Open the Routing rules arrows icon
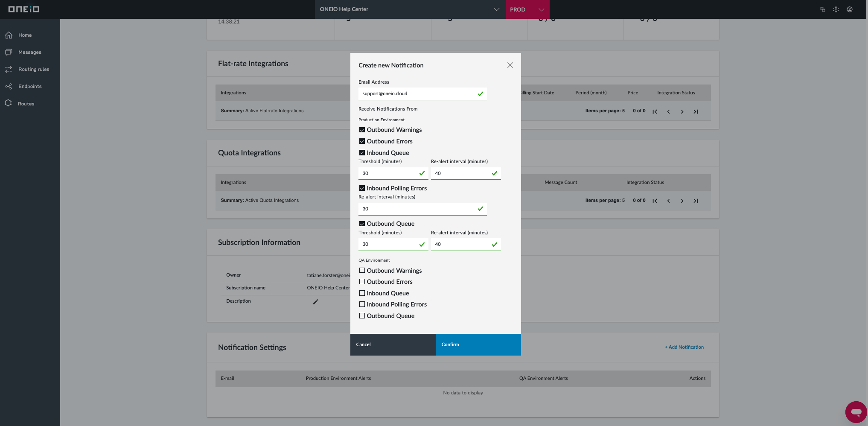 pos(9,69)
